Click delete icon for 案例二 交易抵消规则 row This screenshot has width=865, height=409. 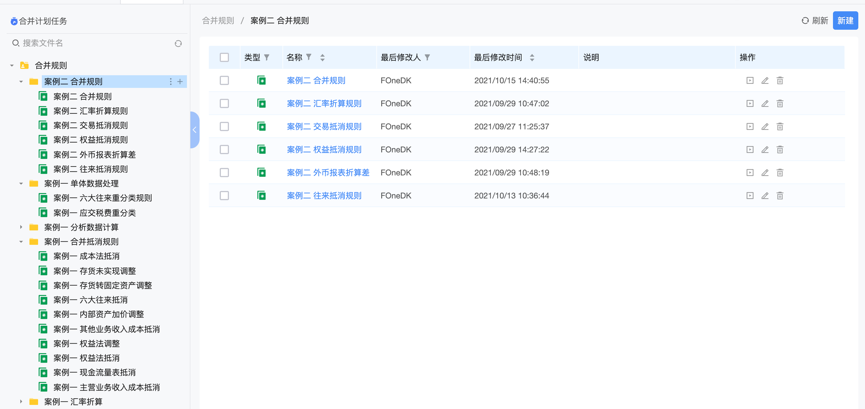tap(780, 126)
